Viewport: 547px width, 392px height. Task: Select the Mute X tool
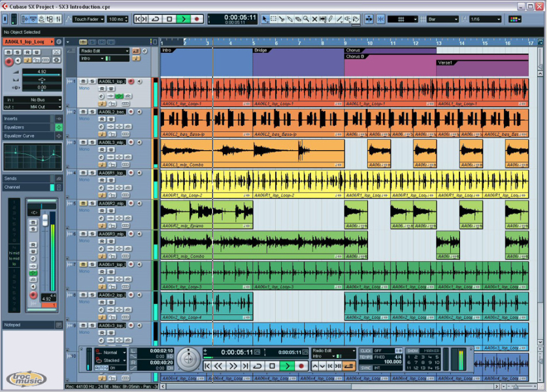(314, 19)
